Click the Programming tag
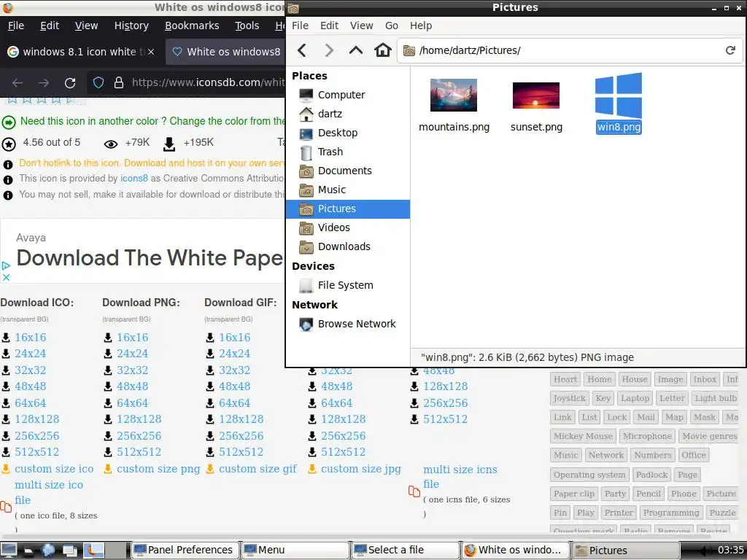 point(671,513)
